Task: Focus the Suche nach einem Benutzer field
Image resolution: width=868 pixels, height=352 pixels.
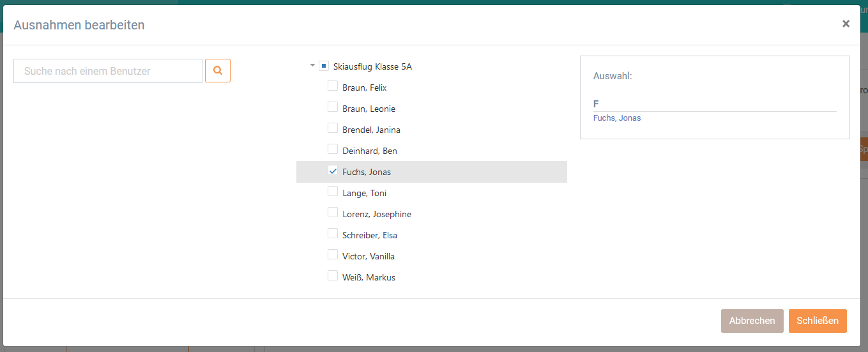Action: coord(108,71)
